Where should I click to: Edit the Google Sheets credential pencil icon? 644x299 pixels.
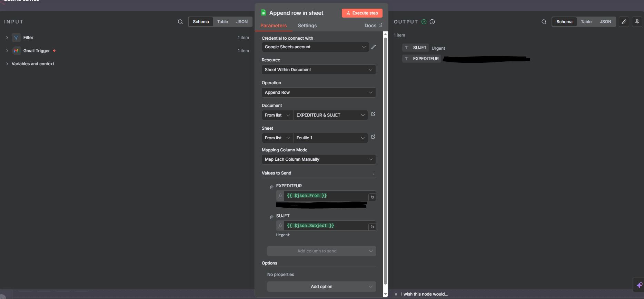pyautogui.click(x=374, y=47)
